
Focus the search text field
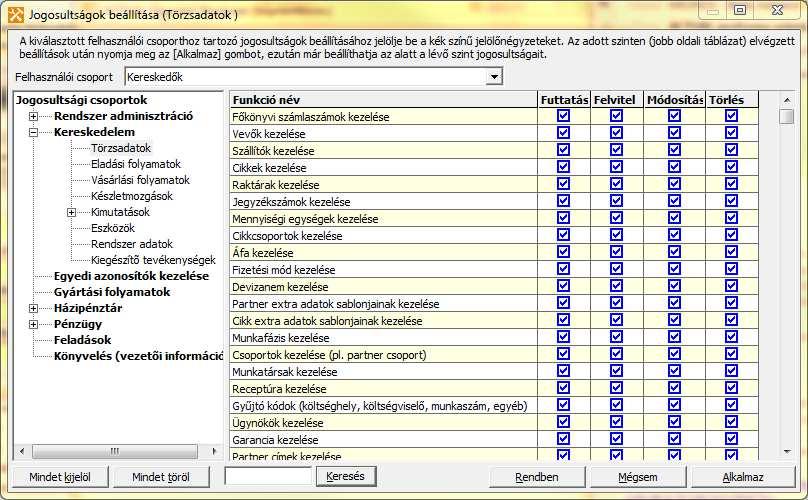pos(268,476)
